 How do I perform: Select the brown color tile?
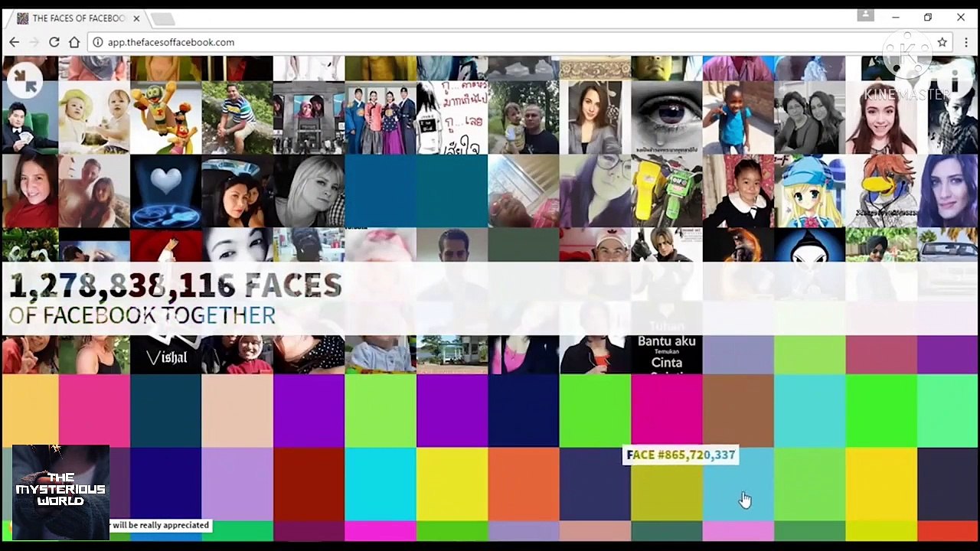coord(738,410)
